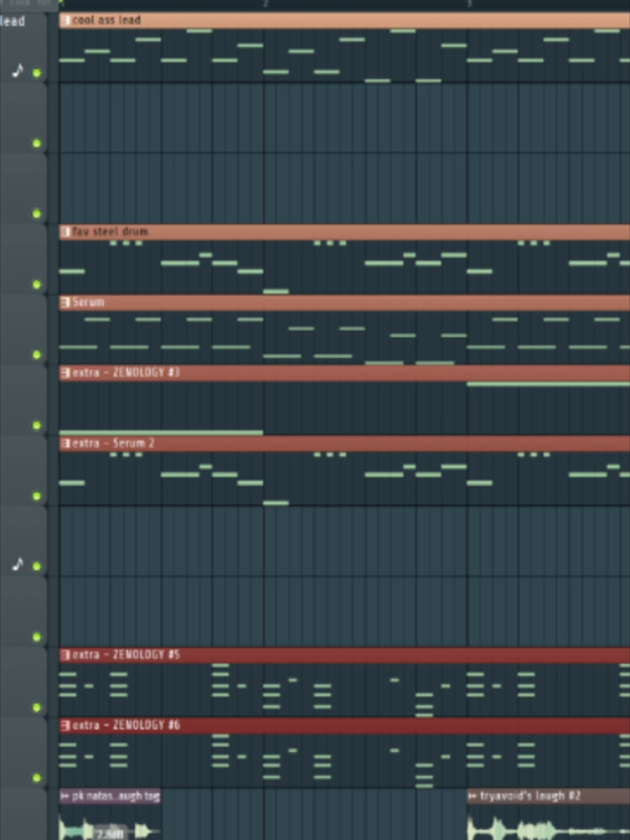Mute the Serum track using its green LED

(37, 355)
